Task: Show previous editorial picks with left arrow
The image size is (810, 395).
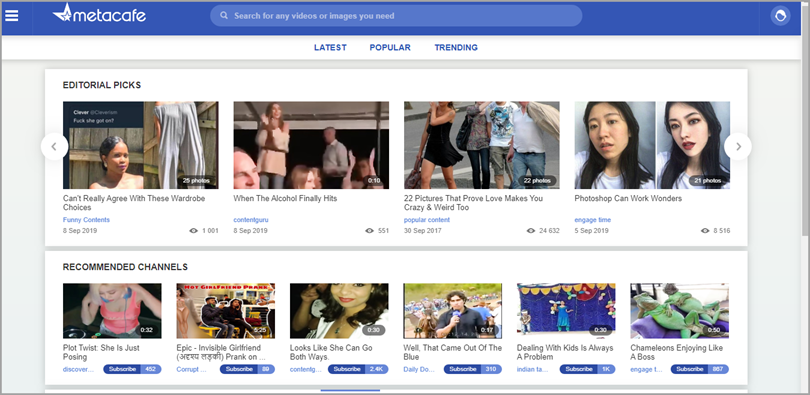Action: point(54,147)
